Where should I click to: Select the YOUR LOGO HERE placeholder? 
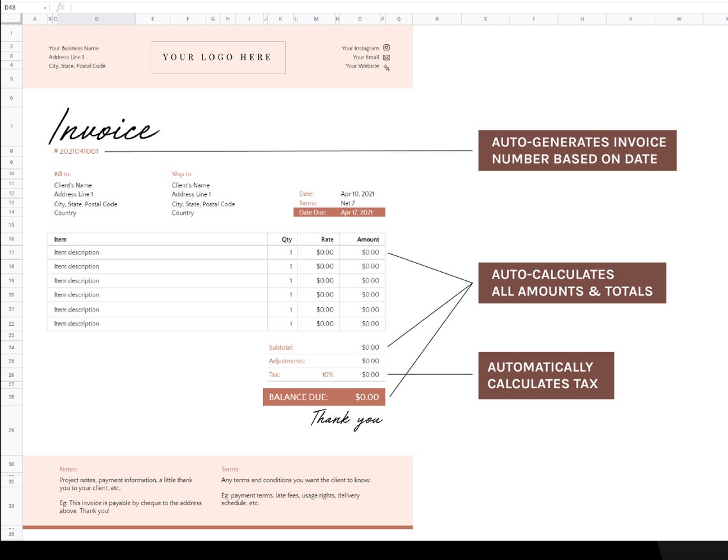(218, 57)
